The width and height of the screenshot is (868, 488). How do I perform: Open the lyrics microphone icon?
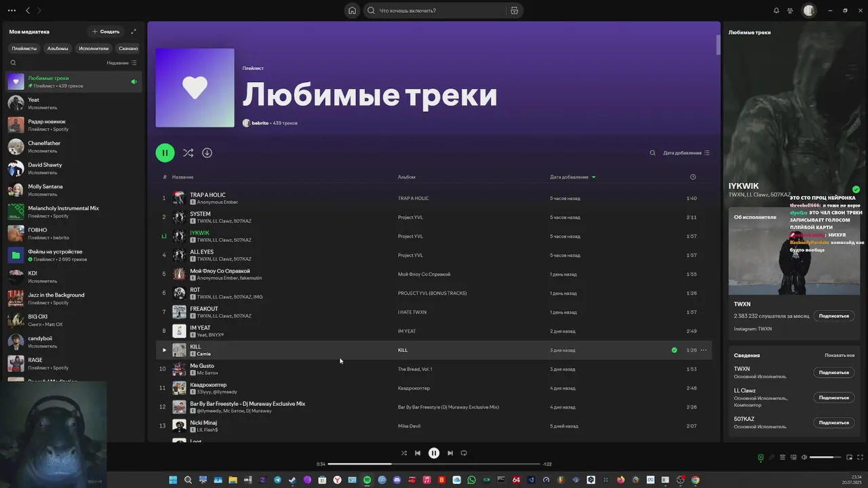[x=772, y=457]
